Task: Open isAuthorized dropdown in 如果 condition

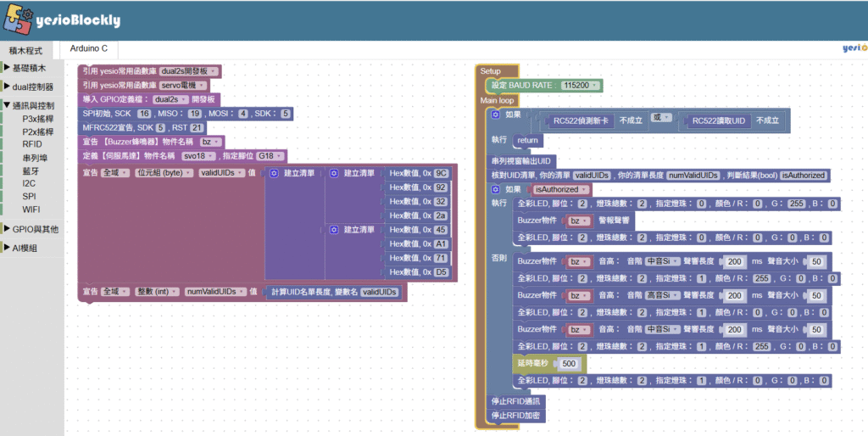Action: [x=560, y=189]
